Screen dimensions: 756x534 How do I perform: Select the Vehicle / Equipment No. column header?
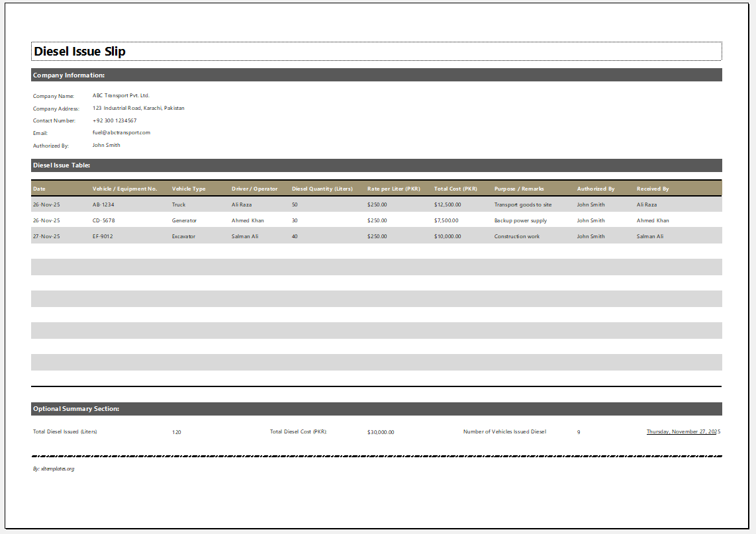pyautogui.click(x=124, y=189)
